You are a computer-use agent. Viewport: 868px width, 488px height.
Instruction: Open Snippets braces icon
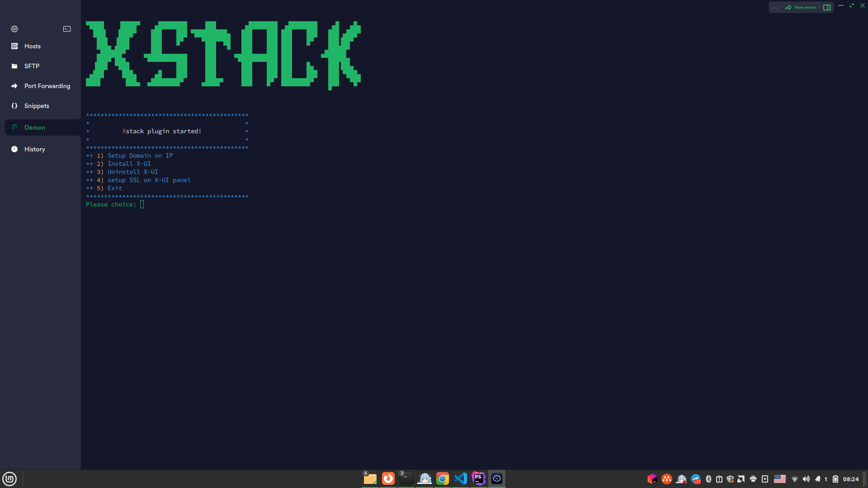[x=14, y=106]
